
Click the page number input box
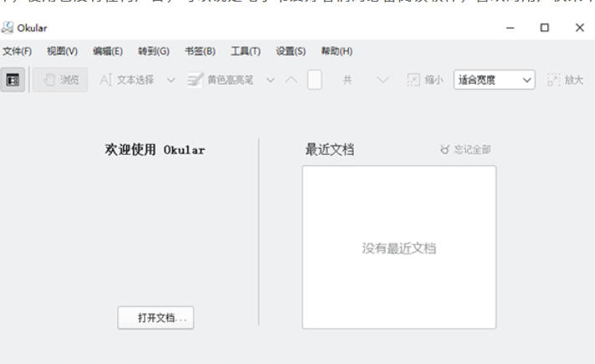click(315, 79)
